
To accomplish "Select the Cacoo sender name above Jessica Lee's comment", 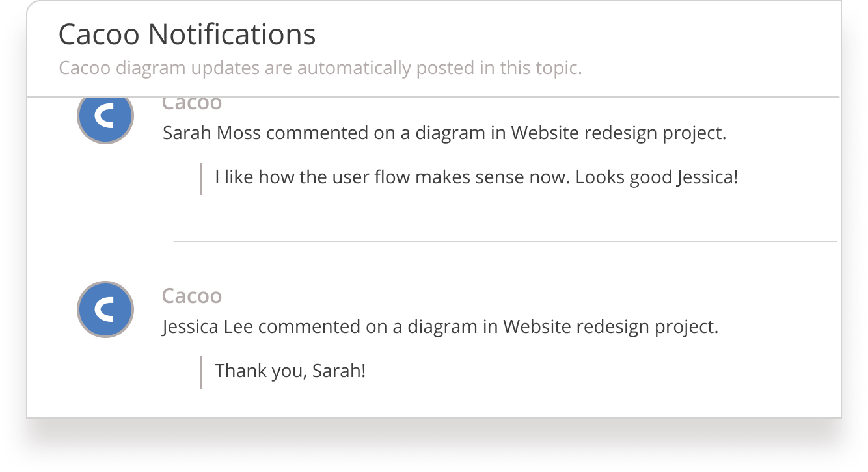I will 192,296.
